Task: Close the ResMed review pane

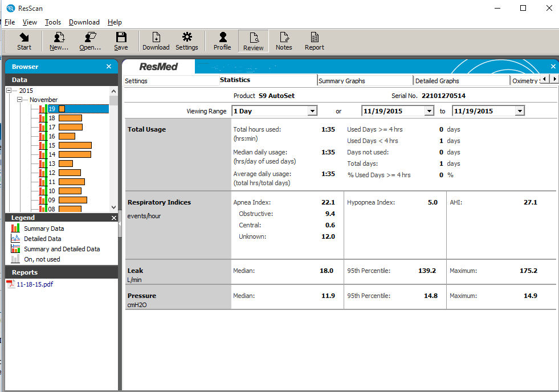Action: click(x=553, y=67)
